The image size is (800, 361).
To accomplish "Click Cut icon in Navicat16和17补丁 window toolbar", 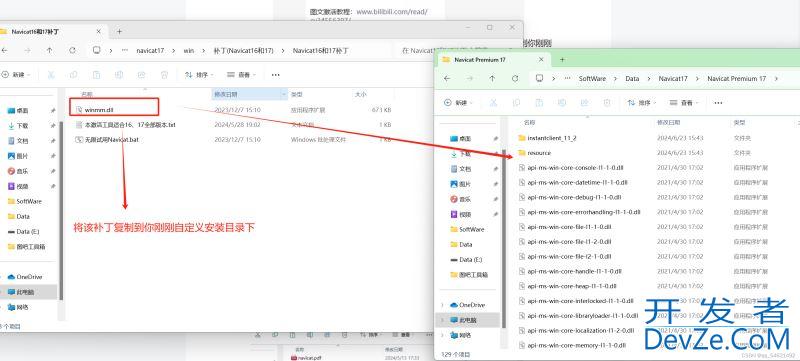I will click(x=51, y=74).
